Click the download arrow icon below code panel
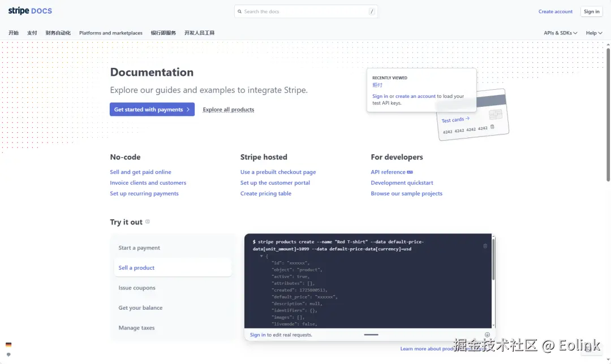Viewport: 611px width, 364px height. tap(487, 335)
